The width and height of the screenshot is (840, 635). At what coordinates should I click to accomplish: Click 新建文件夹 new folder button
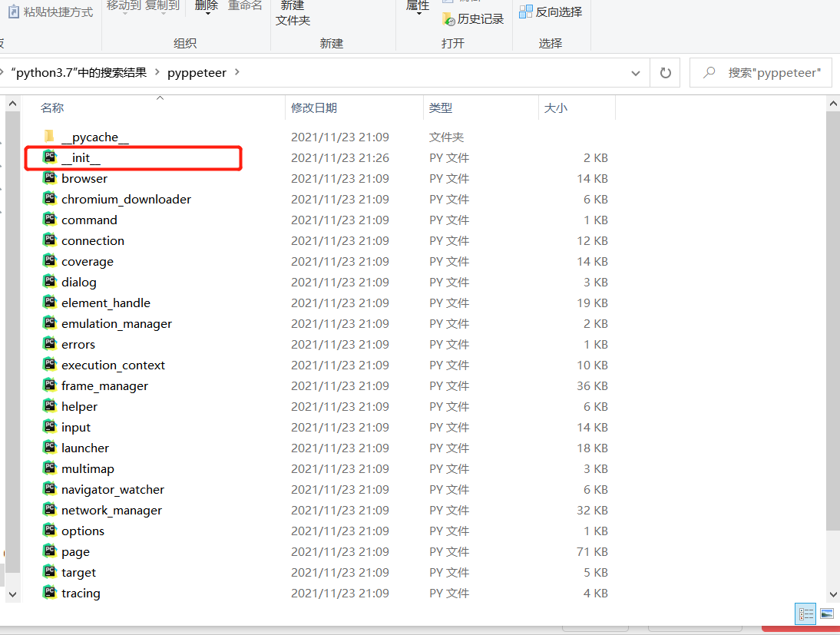pyautogui.click(x=293, y=13)
